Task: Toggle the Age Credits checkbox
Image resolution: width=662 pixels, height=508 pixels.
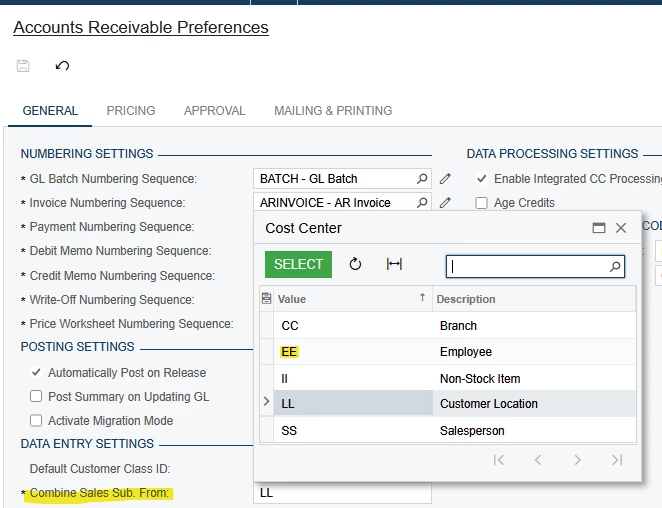Action: [x=482, y=203]
